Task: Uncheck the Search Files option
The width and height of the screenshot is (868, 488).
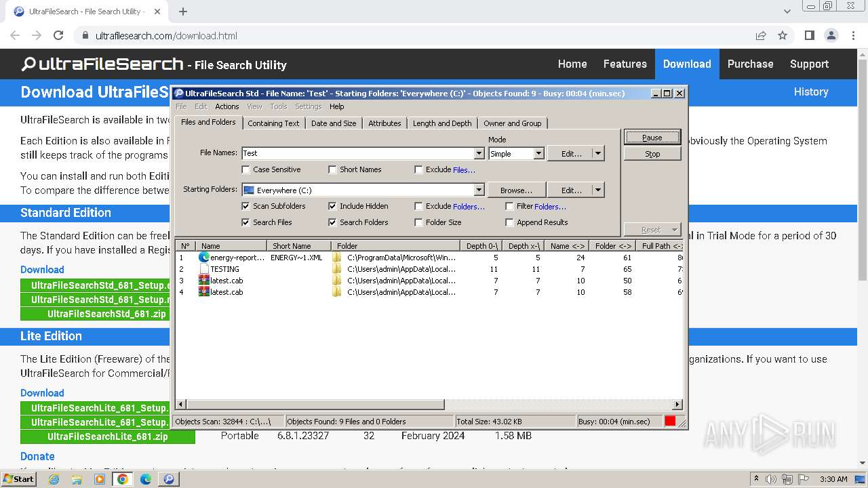Action: point(246,222)
